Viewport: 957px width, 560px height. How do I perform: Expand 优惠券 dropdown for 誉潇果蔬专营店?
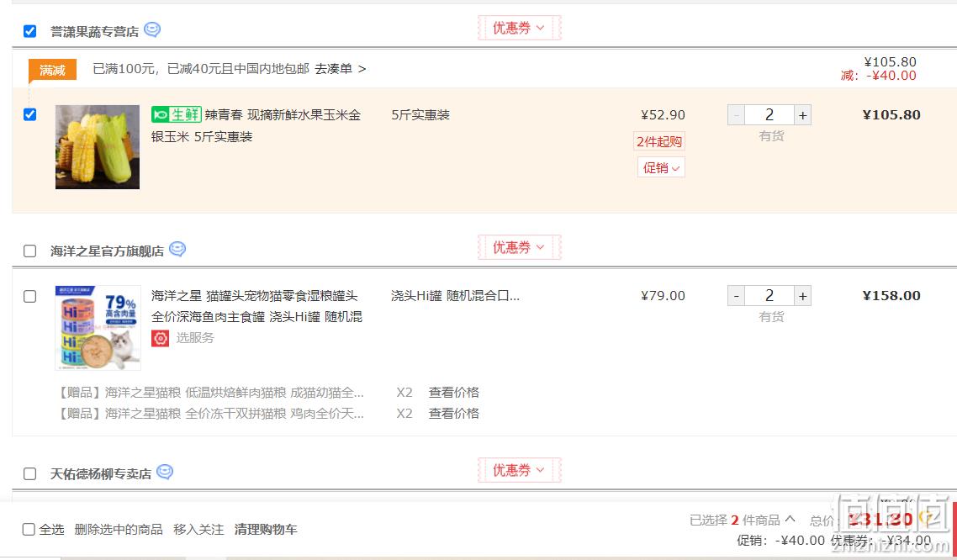519,28
